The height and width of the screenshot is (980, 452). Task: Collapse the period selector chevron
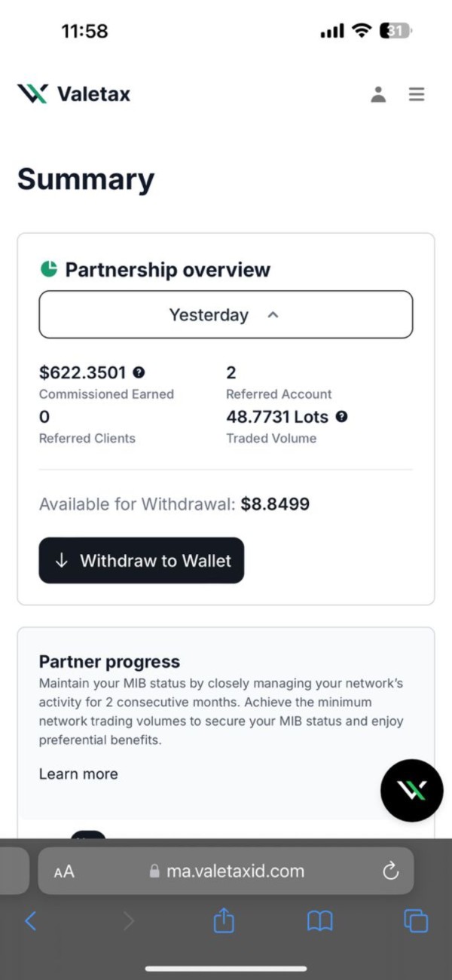(x=273, y=315)
